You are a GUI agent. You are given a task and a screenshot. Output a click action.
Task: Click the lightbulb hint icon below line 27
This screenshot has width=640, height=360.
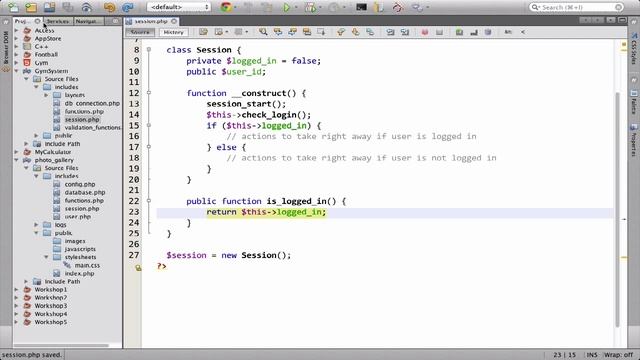click(138, 268)
